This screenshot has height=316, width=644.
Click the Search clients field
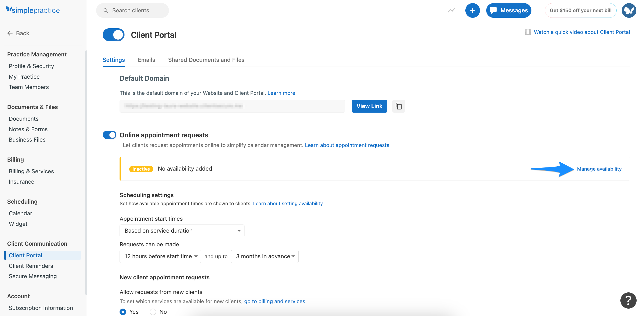tap(133, 11)
